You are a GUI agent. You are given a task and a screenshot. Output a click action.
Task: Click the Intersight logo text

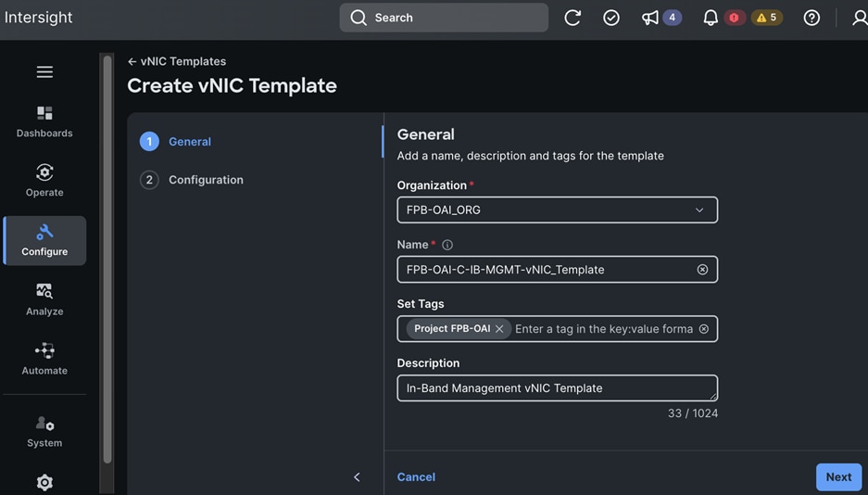click(38, 18)
